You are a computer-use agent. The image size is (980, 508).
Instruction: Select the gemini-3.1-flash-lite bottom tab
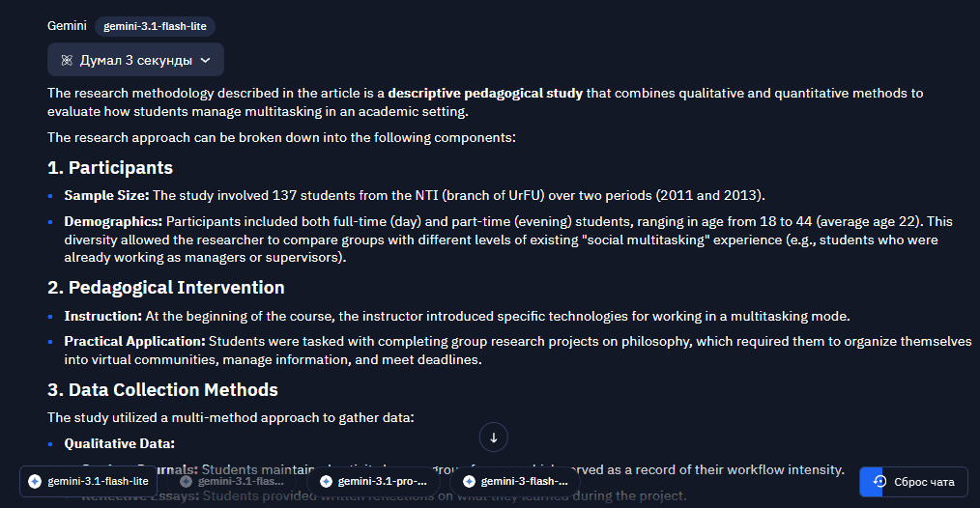pyautogui.click(x=88, y=481)
